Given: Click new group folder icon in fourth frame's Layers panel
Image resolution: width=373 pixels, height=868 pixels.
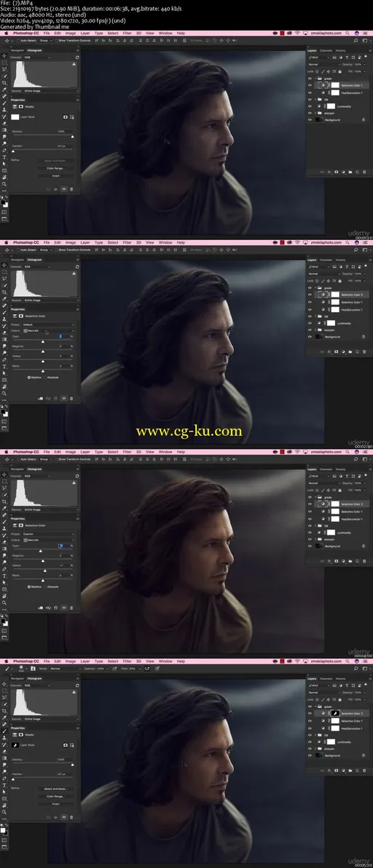Looking at the screenshot, I should pos(350,771).
